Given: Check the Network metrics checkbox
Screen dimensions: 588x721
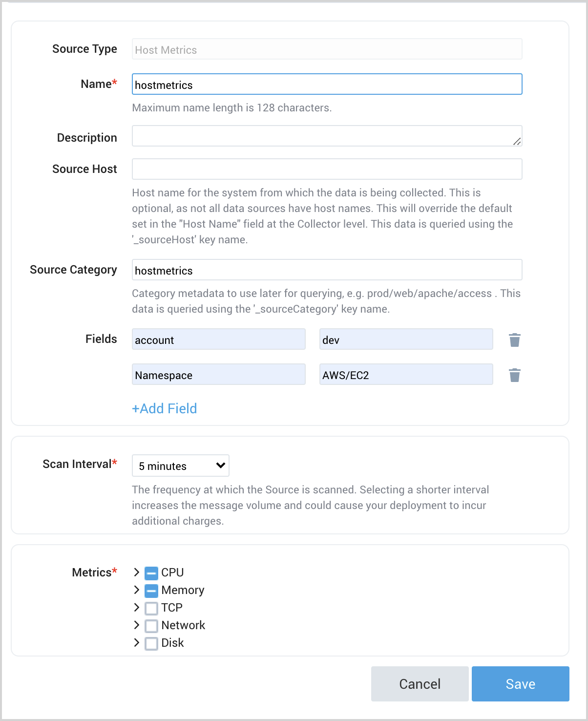Looking at the screenshot, I should pyautogui.click(x=151, y=625).
